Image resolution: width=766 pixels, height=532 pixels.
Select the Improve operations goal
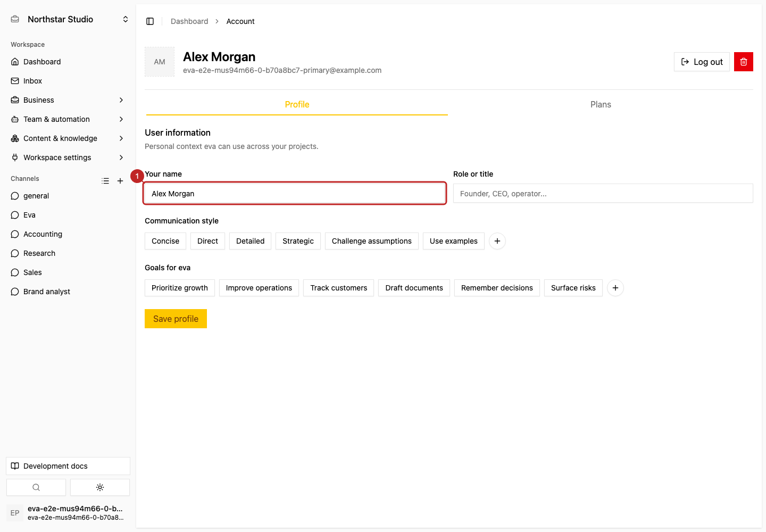pos(259,288)
